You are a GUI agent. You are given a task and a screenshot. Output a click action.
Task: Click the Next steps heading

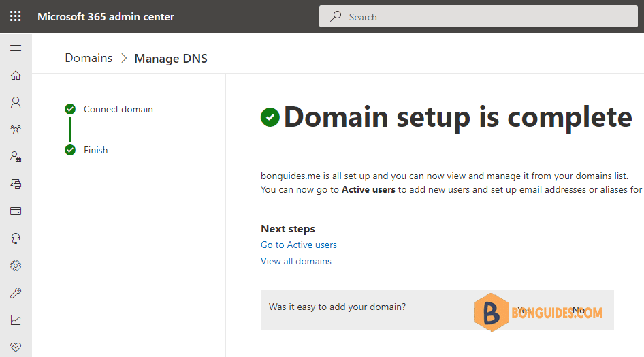click(x=288, y=228)
